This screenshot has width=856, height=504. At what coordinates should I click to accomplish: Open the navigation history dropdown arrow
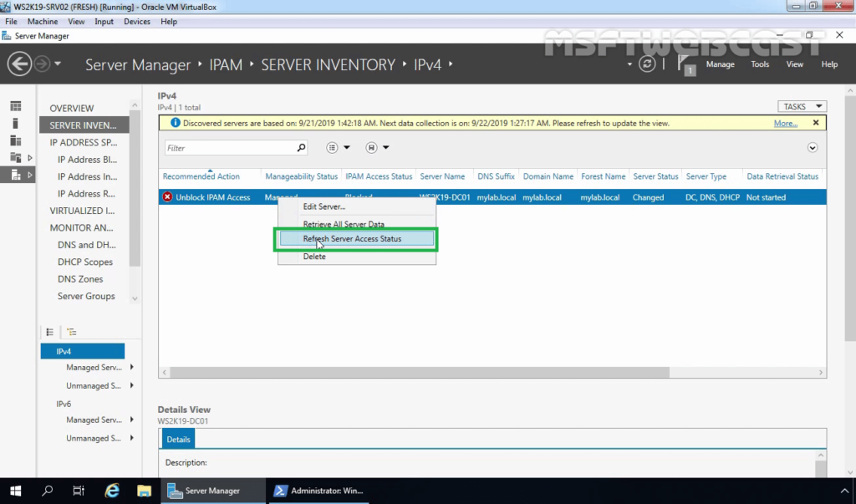58,64
